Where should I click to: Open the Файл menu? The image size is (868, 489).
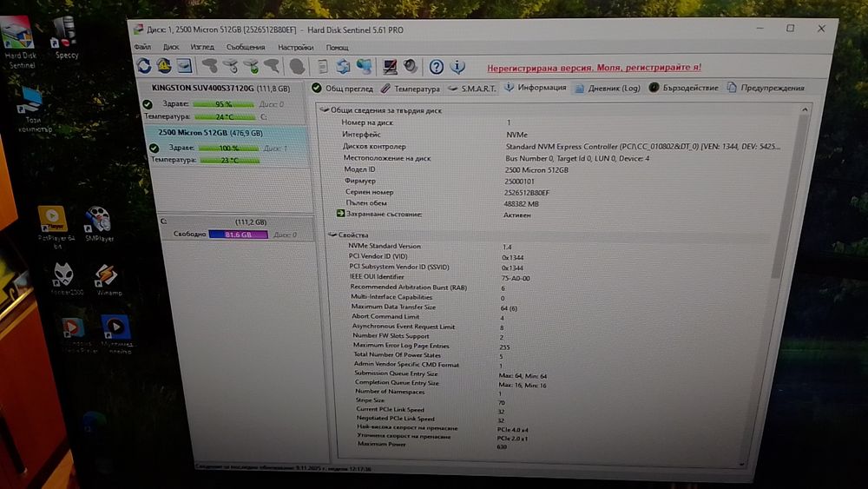click(142, 47)
